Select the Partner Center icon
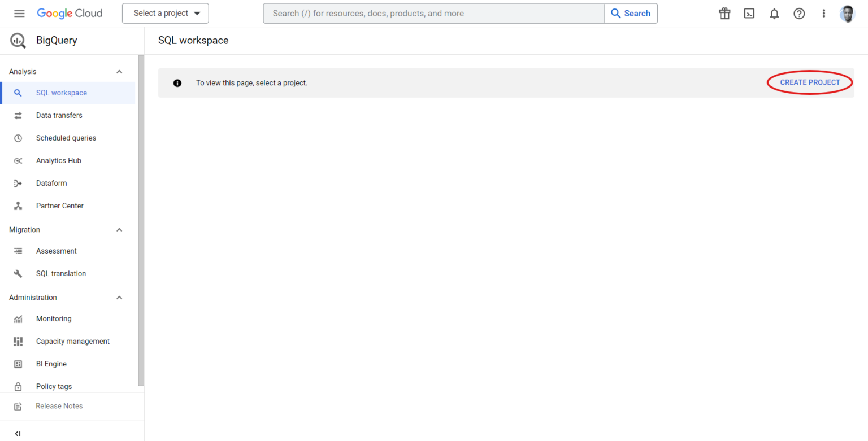This screenshot has width=868, height=441. [x=18, y=206]
